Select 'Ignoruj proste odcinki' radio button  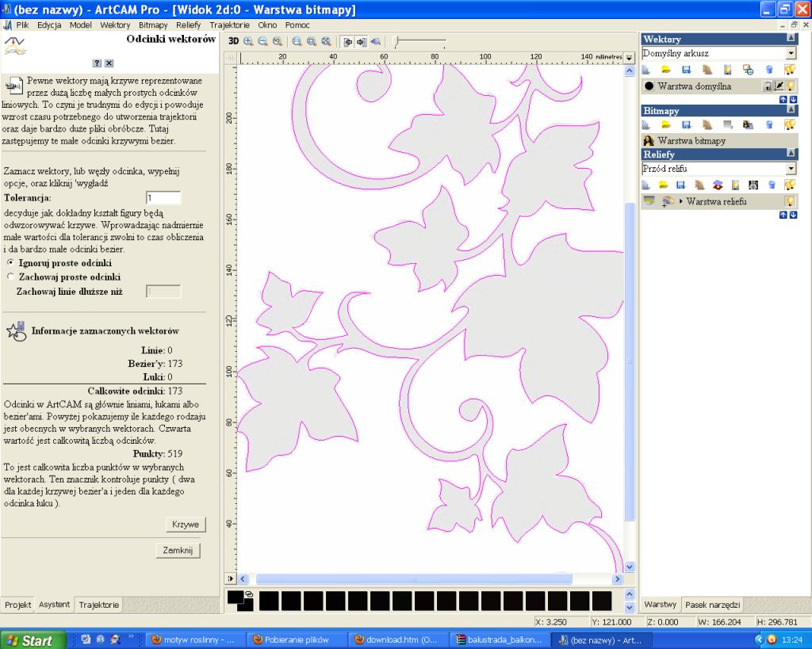pos(10,263)
